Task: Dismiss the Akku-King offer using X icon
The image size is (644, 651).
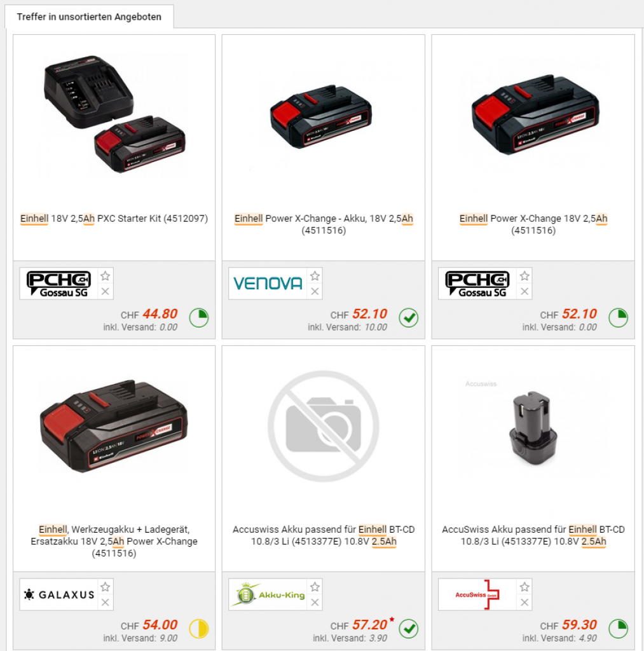Action: pos(315,603)
